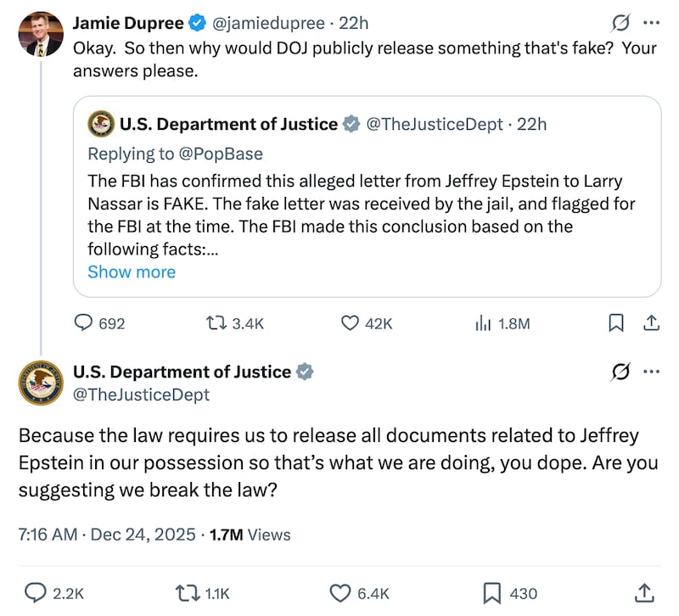Share Jamie Dupree's tweet

click(651, 323)
